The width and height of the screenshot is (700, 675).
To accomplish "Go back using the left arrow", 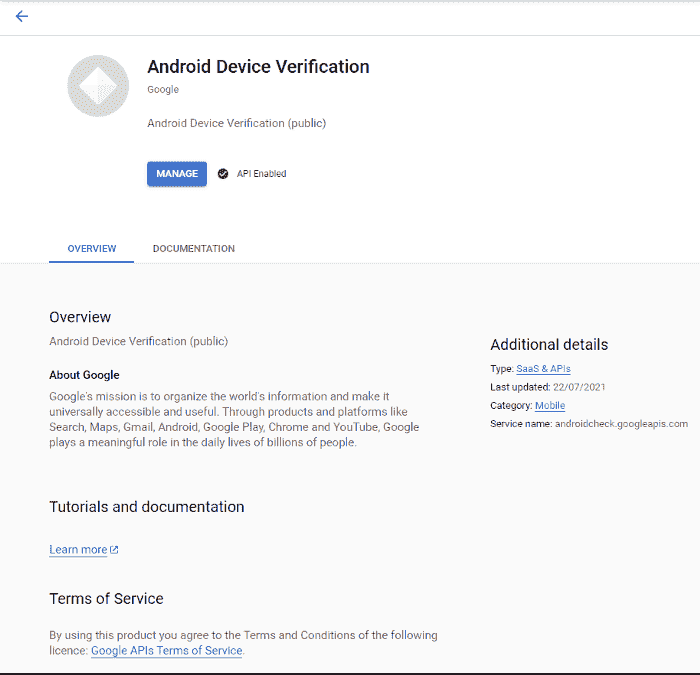I will click(x=22, y=16).
